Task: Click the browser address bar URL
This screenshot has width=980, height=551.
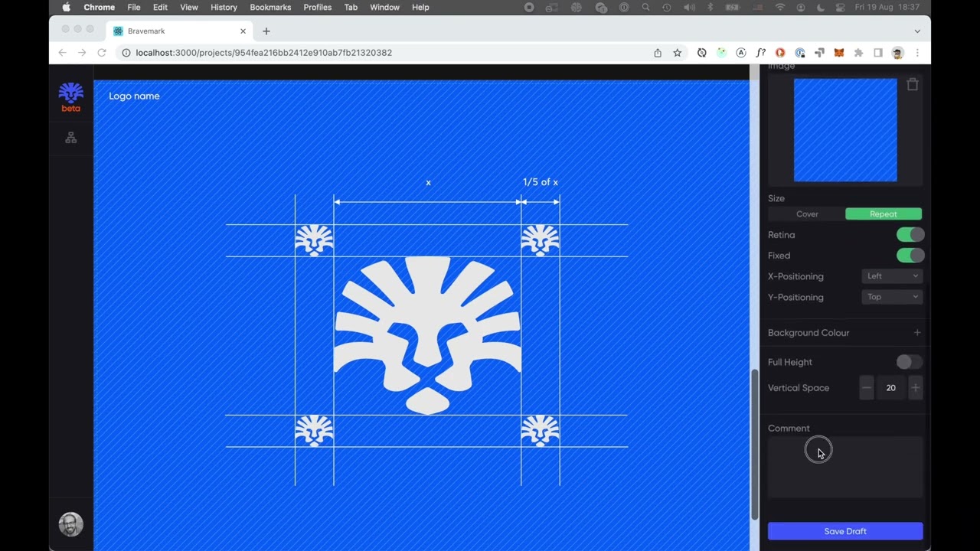Action: pyautogui.click(x=263, y=53)
